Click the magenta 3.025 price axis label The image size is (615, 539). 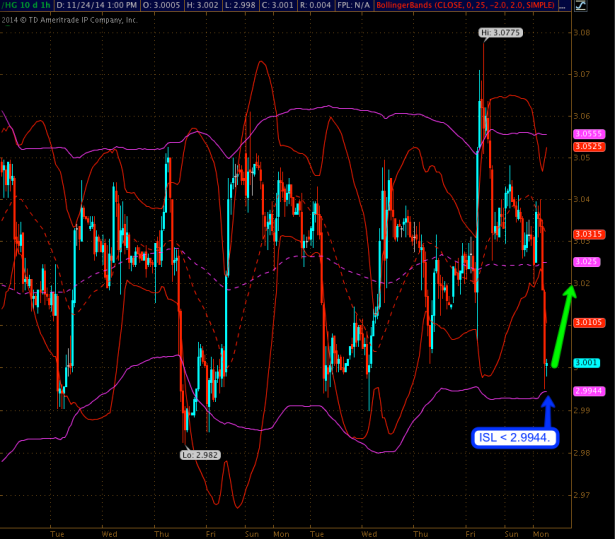pyautogui.click(x=586, y=261)
